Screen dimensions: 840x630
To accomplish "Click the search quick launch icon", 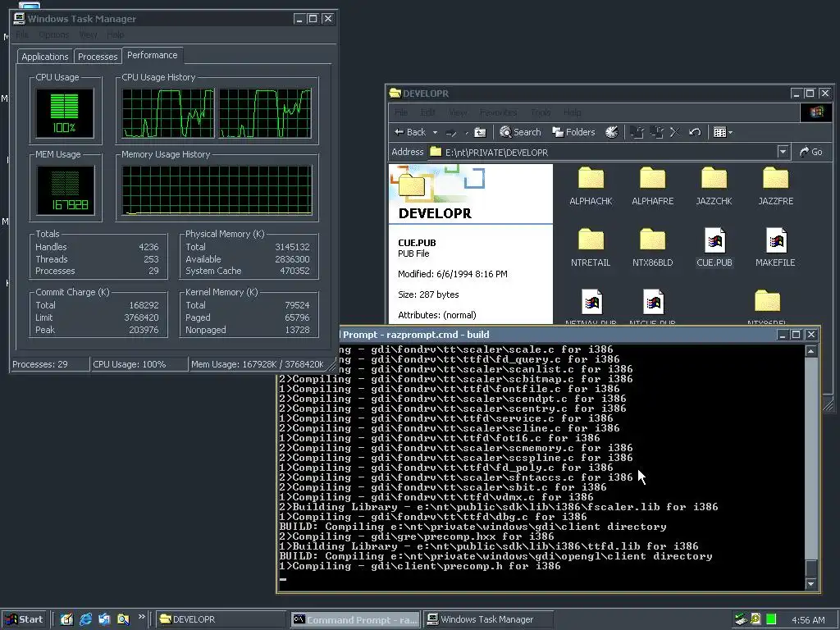I will pyautogui.click(x=123, y=619).
